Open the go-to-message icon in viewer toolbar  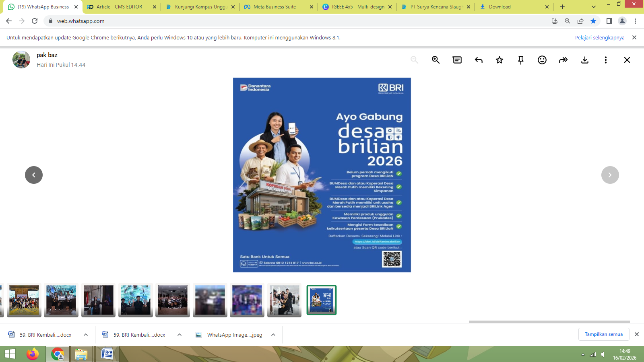[x=457, y=60]
